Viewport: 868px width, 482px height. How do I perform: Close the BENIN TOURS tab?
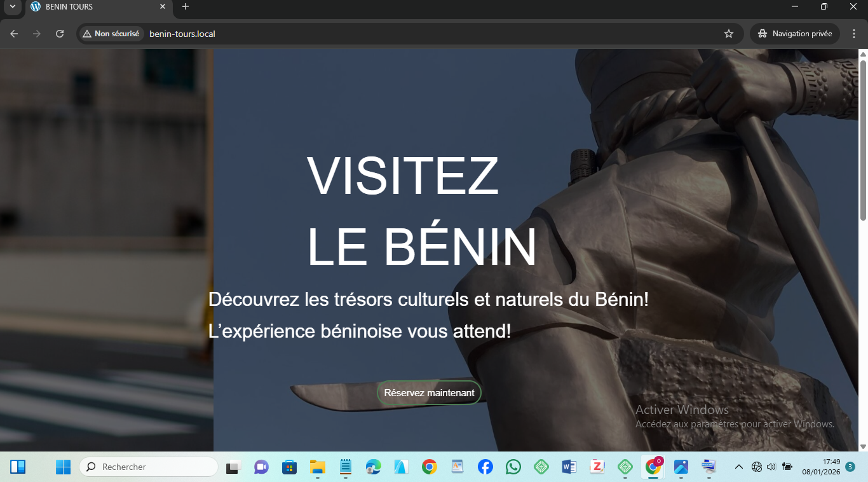163,6
